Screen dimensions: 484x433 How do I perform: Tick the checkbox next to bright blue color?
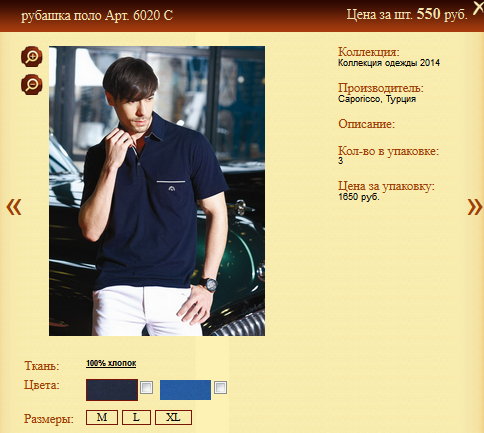(220, 388)
